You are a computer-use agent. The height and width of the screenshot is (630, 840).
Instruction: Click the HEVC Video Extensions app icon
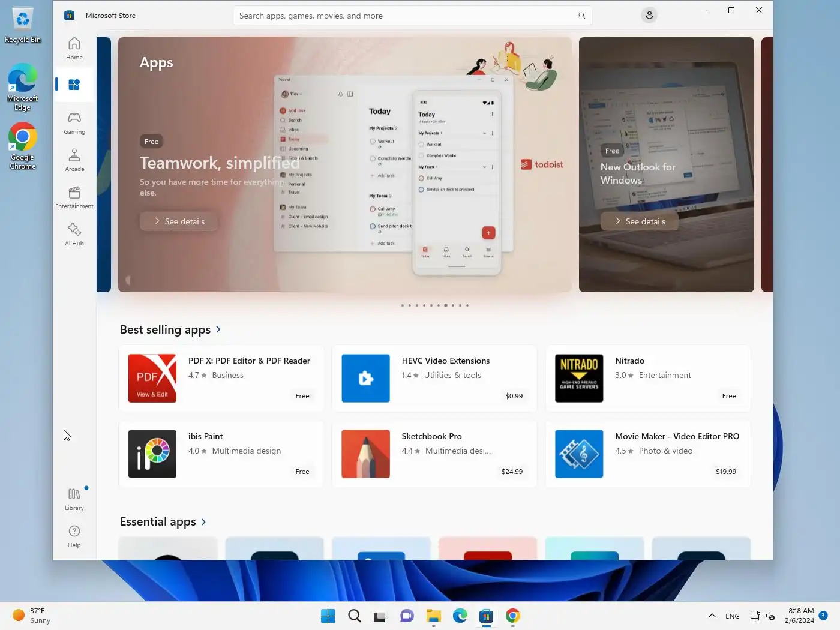tap(365, 378)
